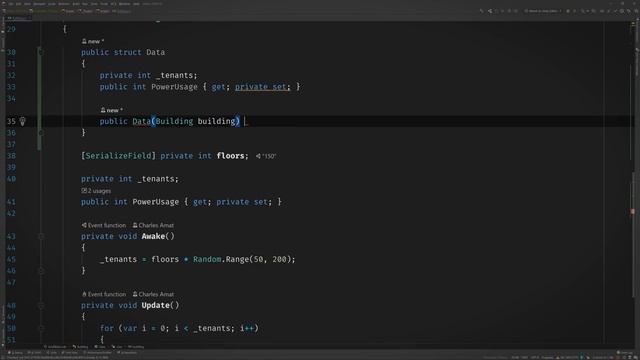Click "SerializeField" attribute on line 38
The height and width of the screenshot is (360, 640).
coord(118,156)
